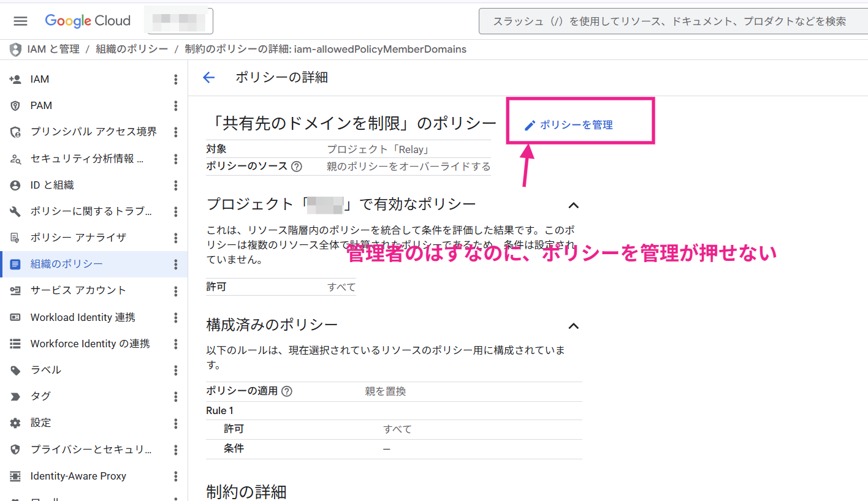Open more options for 'ID と組織'
Viewport: 868px width, 501px height.
click(x=176, y=185)
